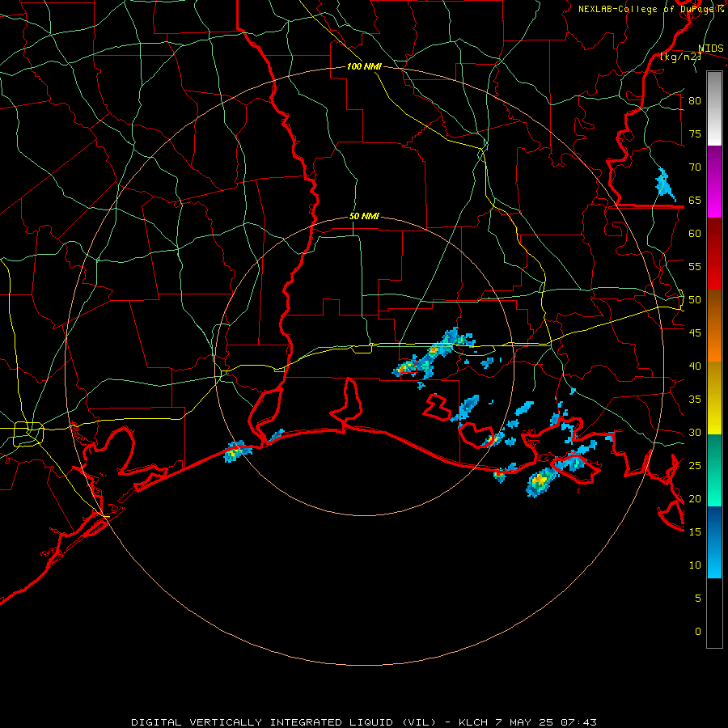This screenshot has height=728, width=728.
Task: Click the Digital Vertically Integrated Liquid title caption
Action: [363, 722]
